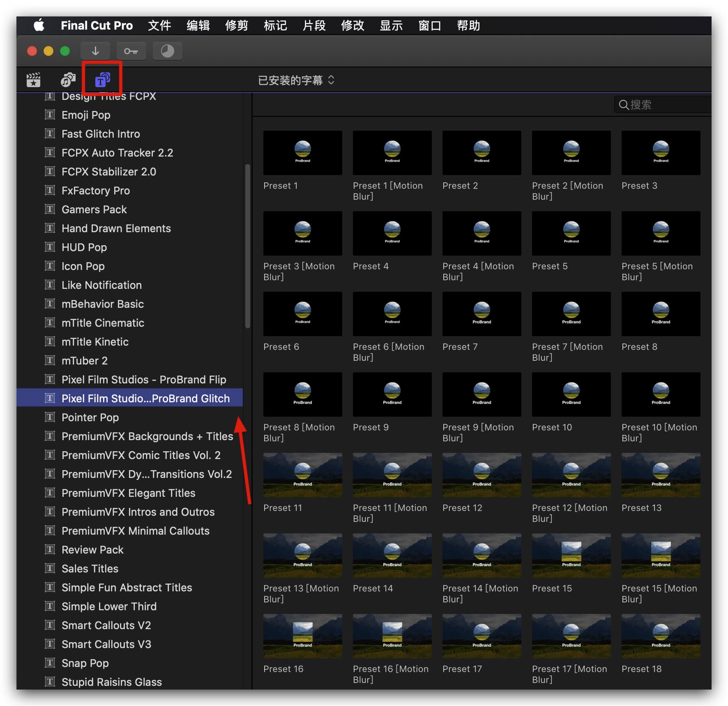Click the T icon beside Pointer Pop
728x706 pixels.
[50, 417]
